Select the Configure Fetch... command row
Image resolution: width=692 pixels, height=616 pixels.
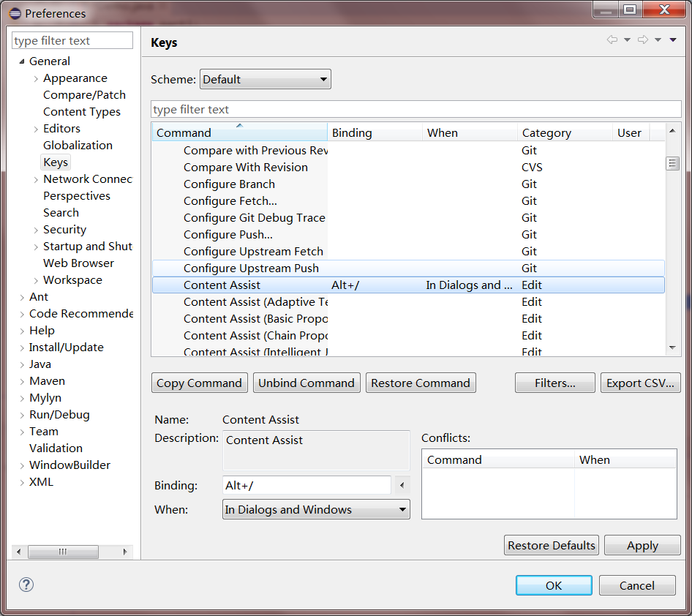(408, 200)
